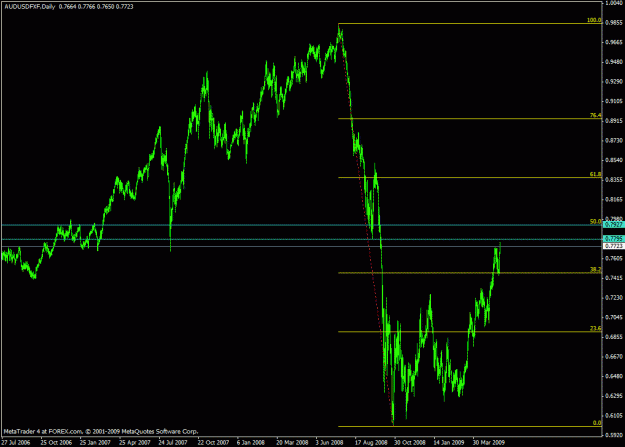This screenshot has width=625, height=447.
Task: Click the 0.6295 price axis label
Action: click(614, 396)
